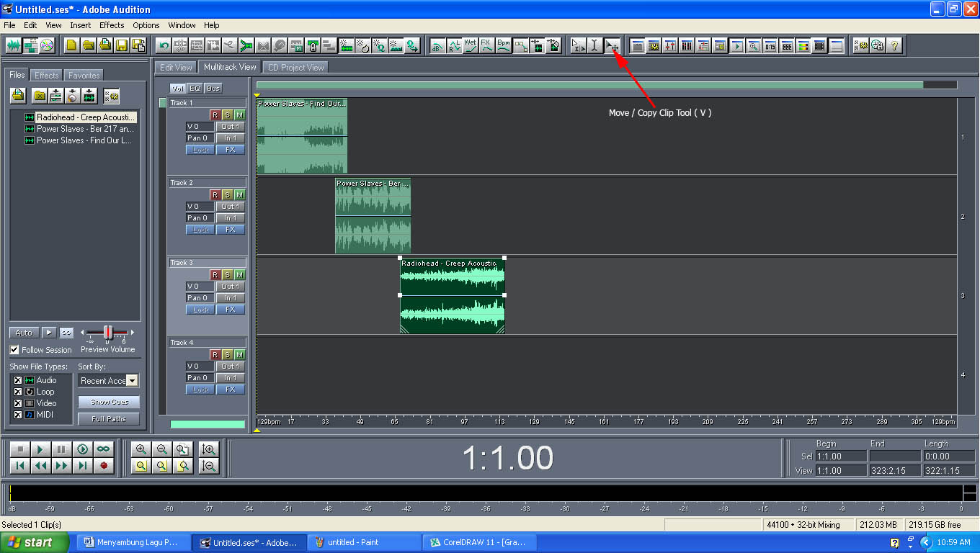The image size is (980, 553).
Task: Mute Track 1 with M button
Action: (239, 115)
